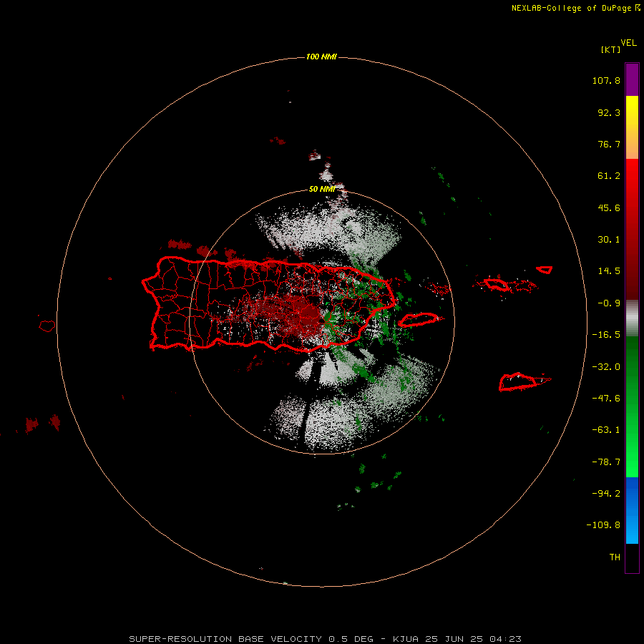Click the 61.2 legend value
The width and height of the screenshot is (644, 644).
[609, 176]
